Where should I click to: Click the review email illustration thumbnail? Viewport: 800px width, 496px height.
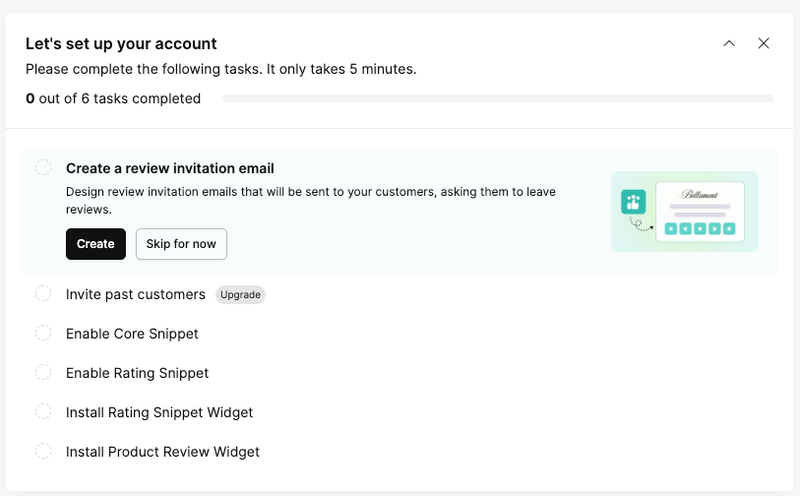pyautogui.click(x=685, y=211)
